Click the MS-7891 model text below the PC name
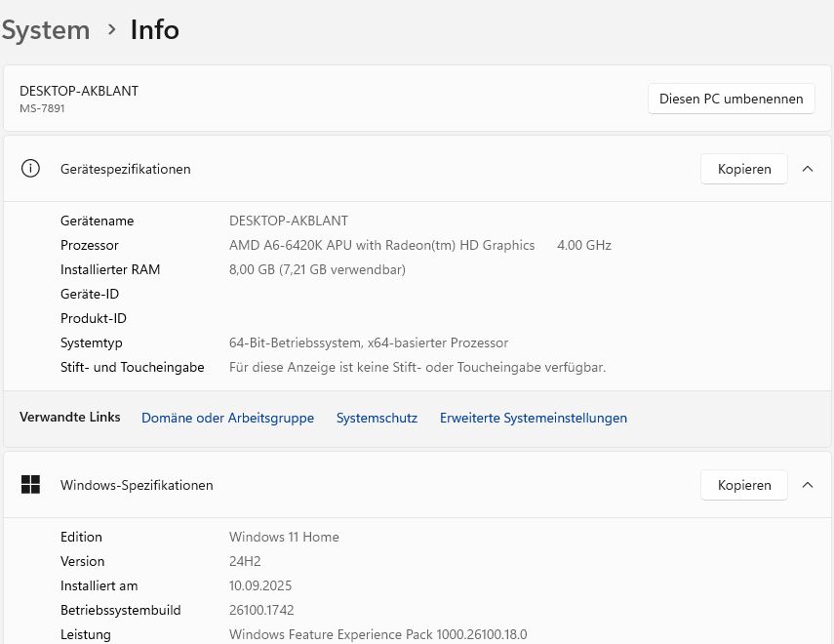The width and height of the screenshot is (834, 644). coord(42,108)
